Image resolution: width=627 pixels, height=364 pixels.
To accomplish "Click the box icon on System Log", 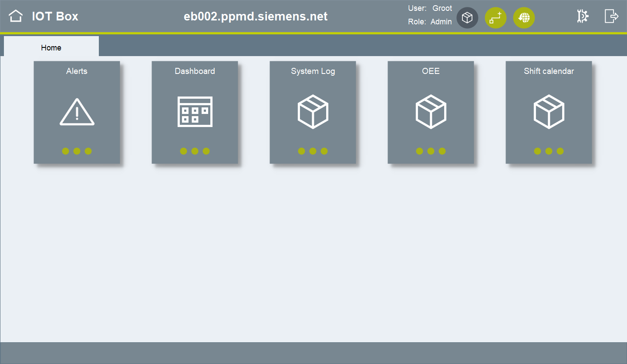I will click(x=313, y=112).
